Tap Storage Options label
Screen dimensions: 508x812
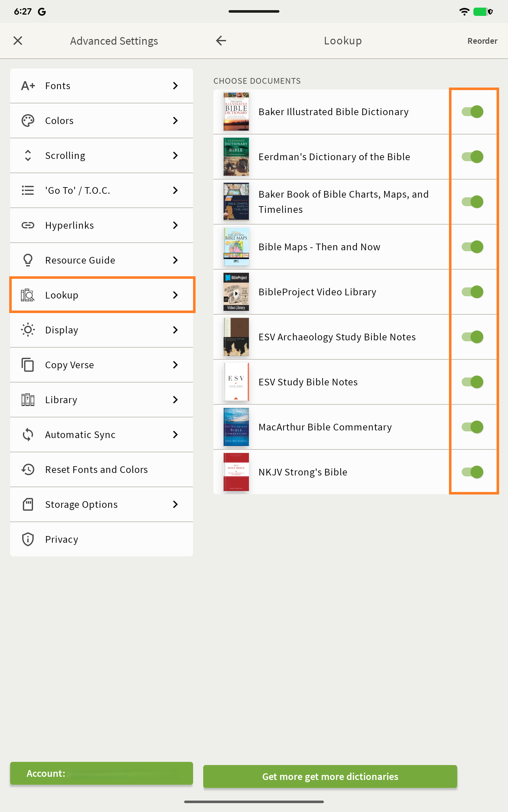(x=82, y=505)
